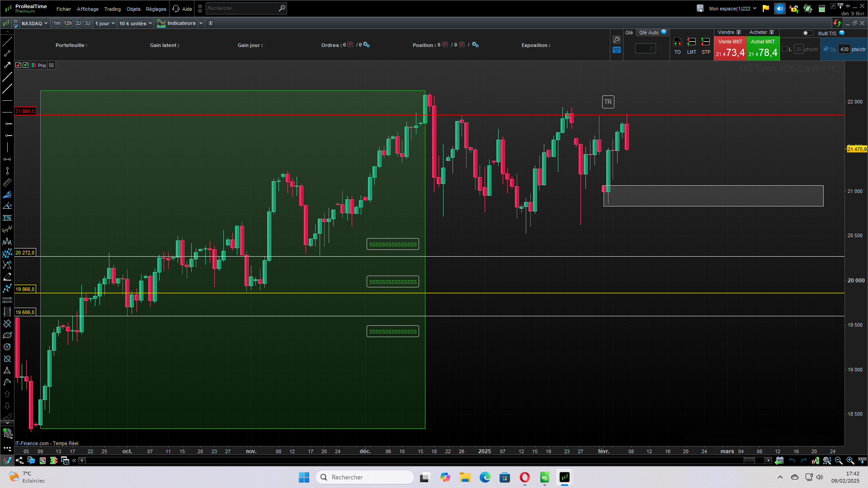This screenshot has width=868, height=488.
Task: Check the L limit checkbox
Action: pos(785,49)
